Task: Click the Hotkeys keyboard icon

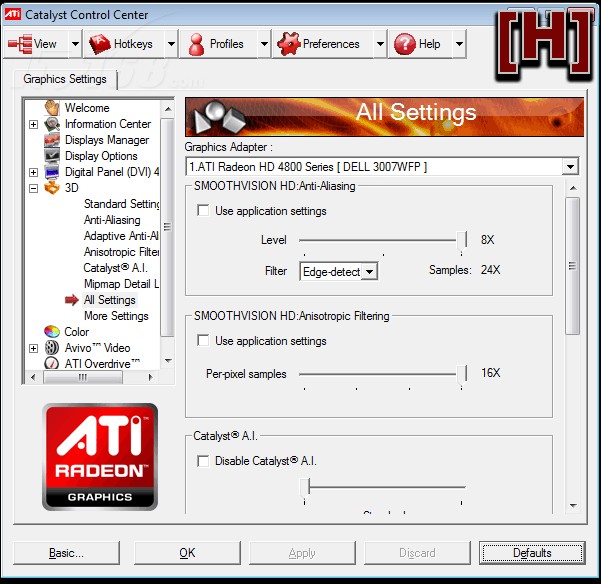Action: pyautogui.click(x=100, y=44)
